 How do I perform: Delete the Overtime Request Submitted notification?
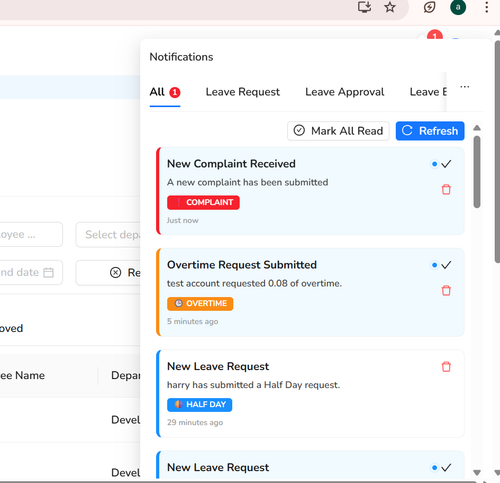click(446, 290)
